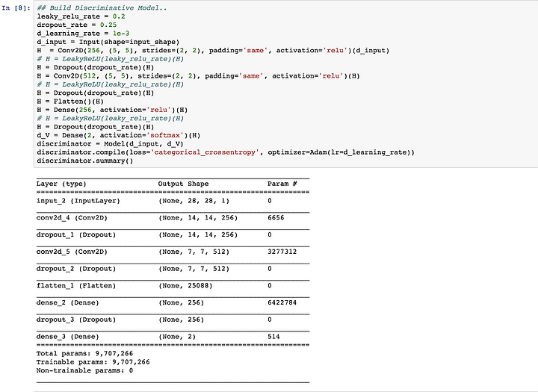Click the leaky_relu_rate = 0.2 line

coord(81,16)
